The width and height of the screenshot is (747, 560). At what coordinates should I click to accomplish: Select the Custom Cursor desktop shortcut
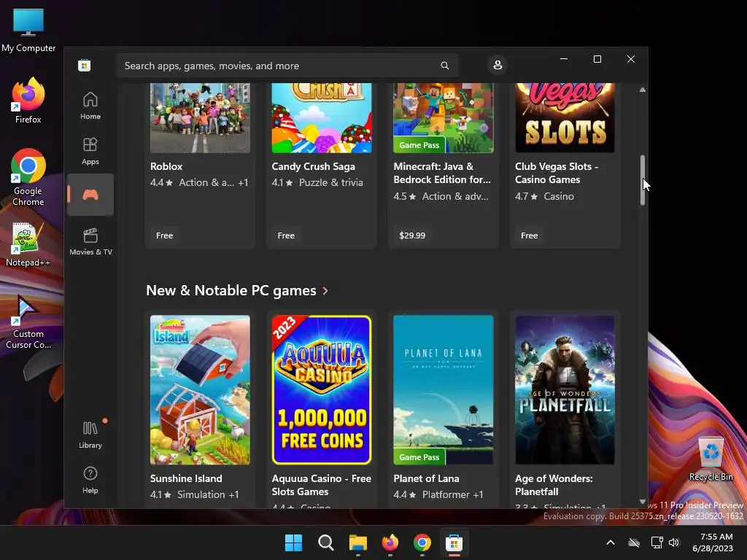point(28,322)
